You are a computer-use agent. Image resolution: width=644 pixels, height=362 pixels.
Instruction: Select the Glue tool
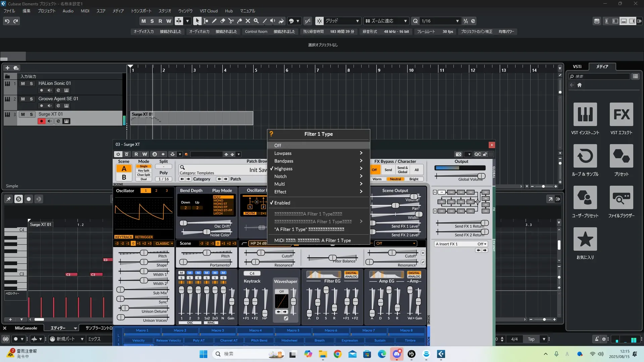click(x=239, y=21)
